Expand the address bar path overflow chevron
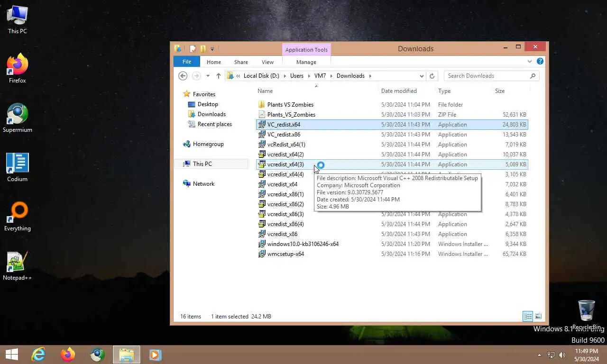Image resolution: width=607 pixels, height=364 pixels. point(238,76)
